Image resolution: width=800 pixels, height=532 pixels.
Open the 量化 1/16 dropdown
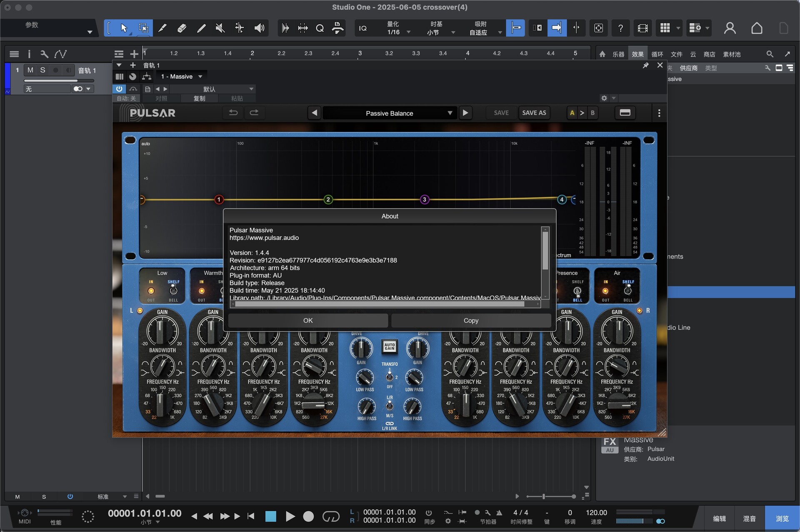pos(399,28)
